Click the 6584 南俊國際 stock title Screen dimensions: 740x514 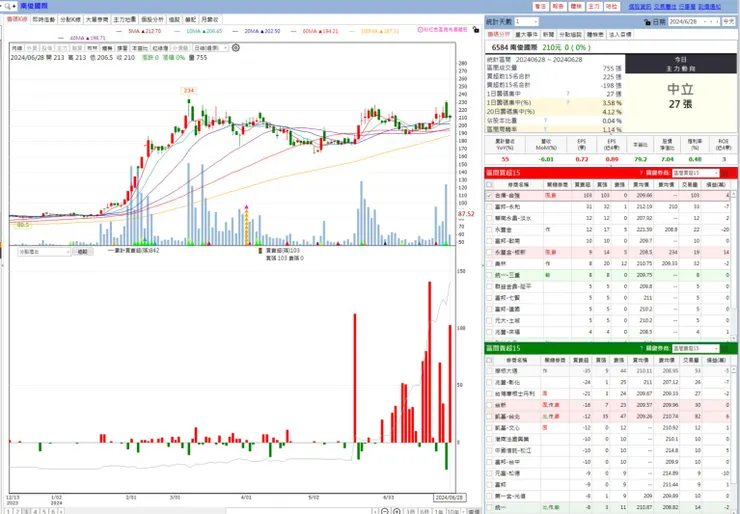tap(514, 47)
